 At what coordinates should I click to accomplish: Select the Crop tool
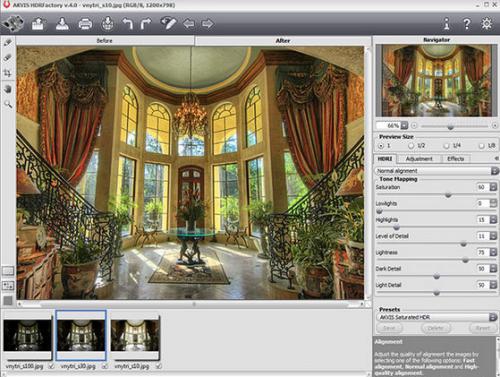pyautogui.click(x=8, y=73)
